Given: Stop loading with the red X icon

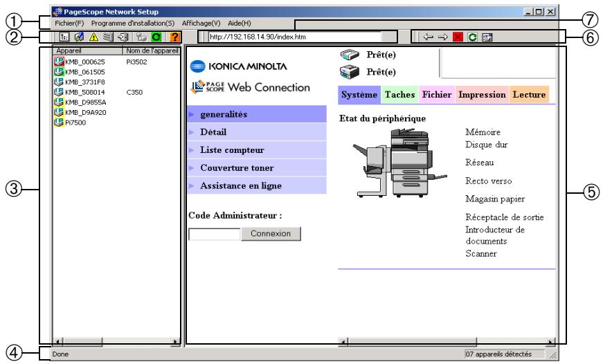Looking at the screenshot, I should [x=458, y=37].
